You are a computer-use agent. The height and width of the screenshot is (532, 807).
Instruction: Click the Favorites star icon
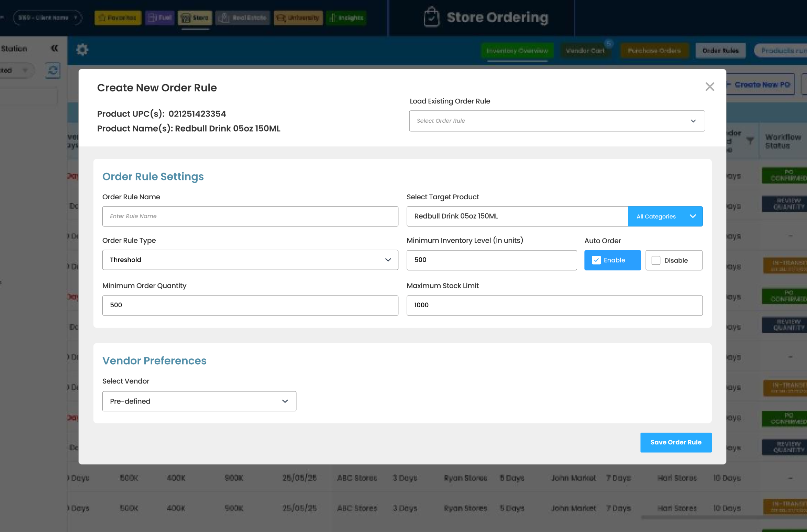point(102,18)
